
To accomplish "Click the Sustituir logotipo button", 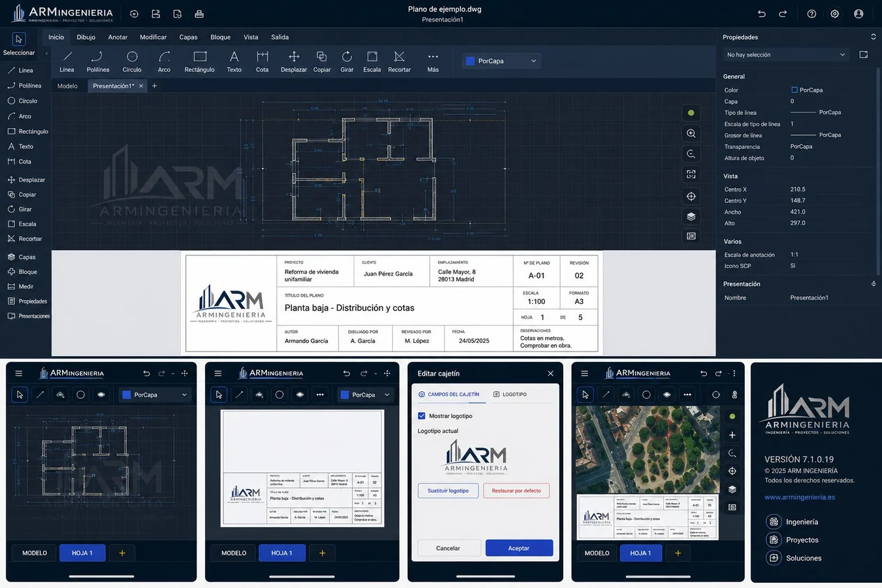I will (448, 491).
